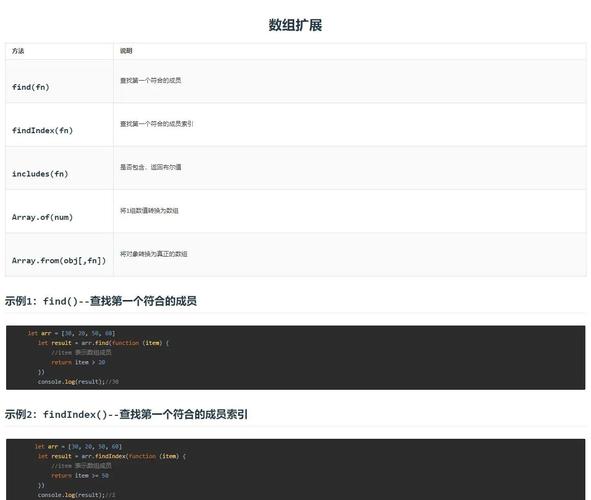Click the description "查找第一个符合的成员索引" in findIndex(fn) row

click(x=156, y=124)
